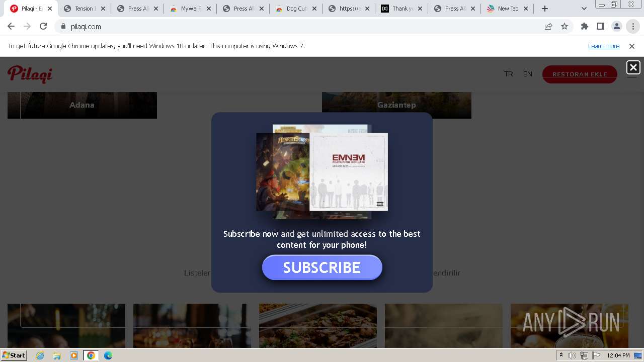The width and height of the screenshot is (644, 362).
Task: Switch to the MyWallP tab
Action: coord(191,9)
